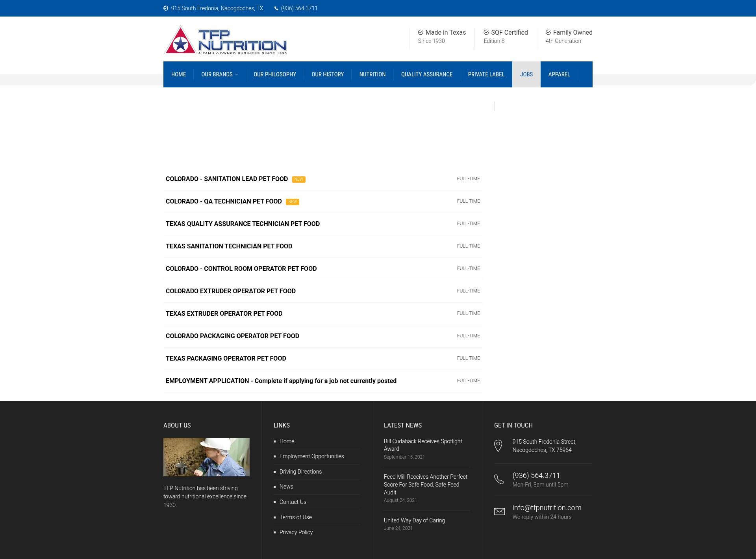Open the Contact Us footer link
Image resolution: width=756 pixels, height=559 pixels.
[293, 502]
